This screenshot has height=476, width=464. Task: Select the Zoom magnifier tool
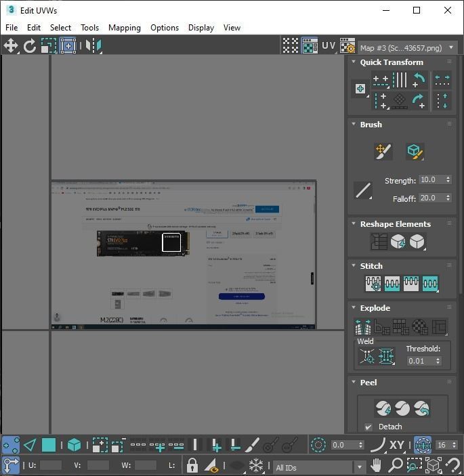pyautogui.click(x=396, y=465)
